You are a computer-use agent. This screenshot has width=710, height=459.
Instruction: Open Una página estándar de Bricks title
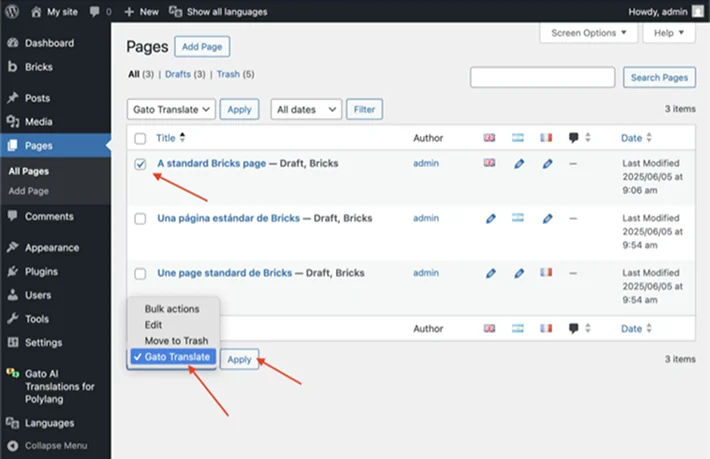pos(229,218)
